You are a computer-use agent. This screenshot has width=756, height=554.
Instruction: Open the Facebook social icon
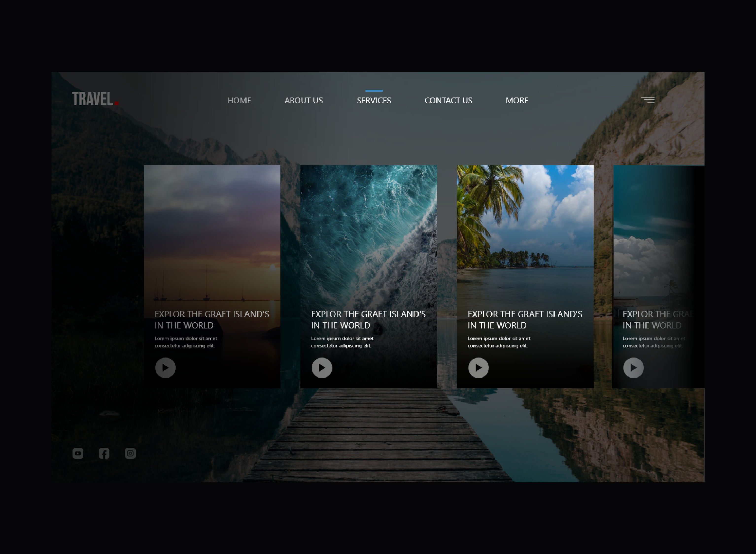[x=104, y=453]
